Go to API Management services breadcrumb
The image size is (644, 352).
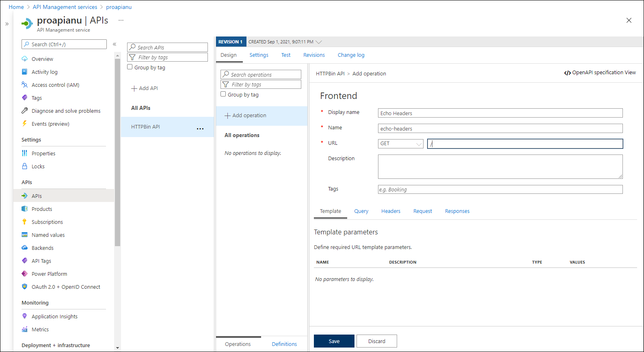65,7
